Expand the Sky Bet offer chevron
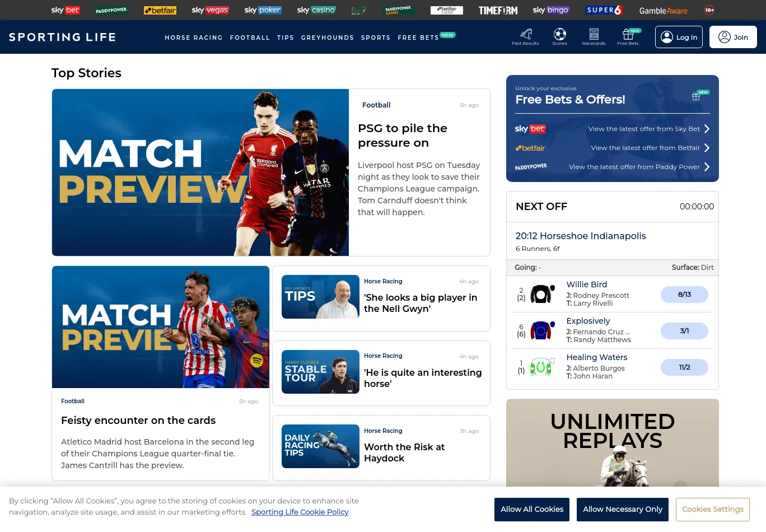 click(x=707, y=129)
